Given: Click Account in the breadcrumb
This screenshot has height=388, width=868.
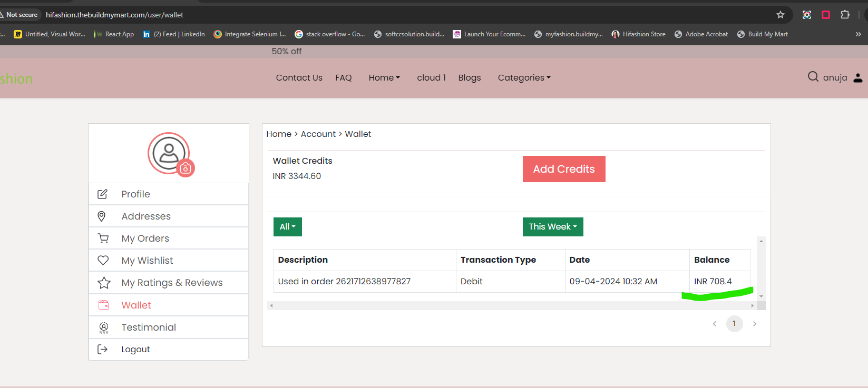Looking at the screenshot, I should [x=318, y=134].
